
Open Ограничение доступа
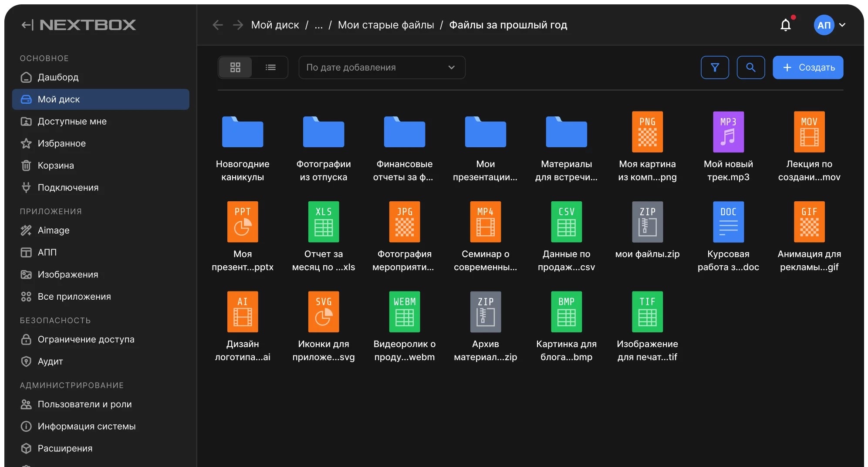coord(101,339)
